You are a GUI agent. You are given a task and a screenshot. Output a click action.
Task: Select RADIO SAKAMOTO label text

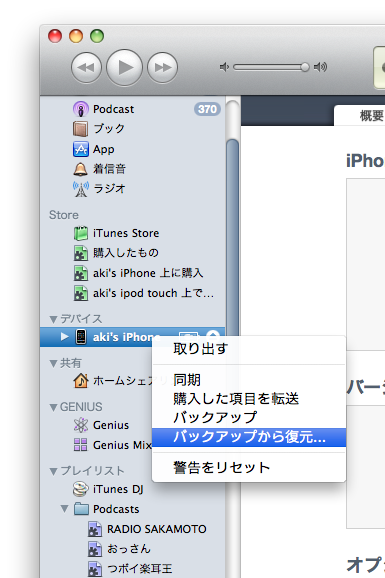(157, 529)
